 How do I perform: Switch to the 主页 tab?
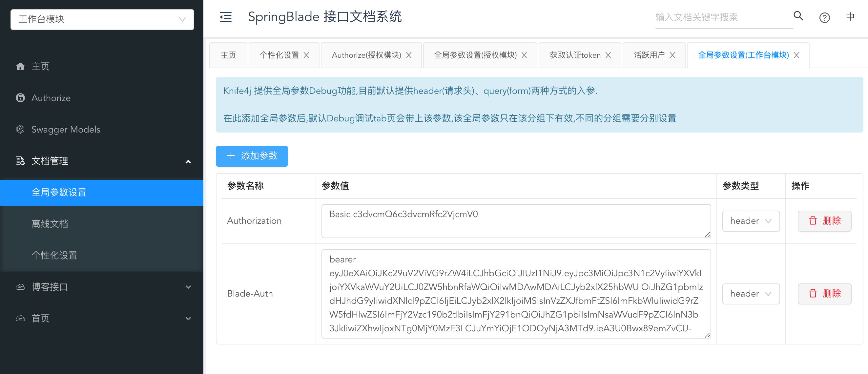228,55
